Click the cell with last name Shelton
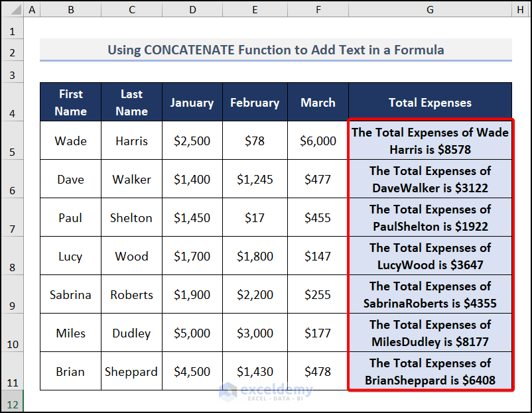The image size is (532, 413). coord(131,217)
